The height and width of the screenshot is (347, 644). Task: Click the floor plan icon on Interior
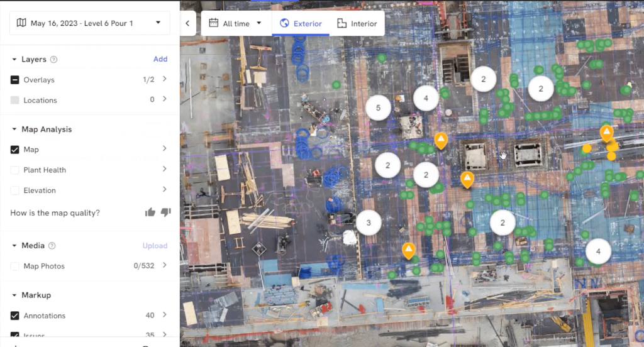(x=341, y=23)
